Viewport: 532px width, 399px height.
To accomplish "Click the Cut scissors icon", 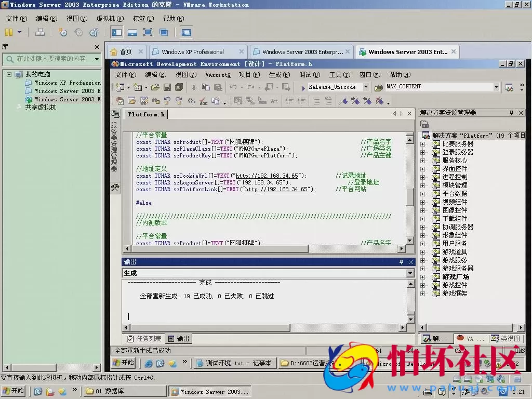I will click(194, 87).
